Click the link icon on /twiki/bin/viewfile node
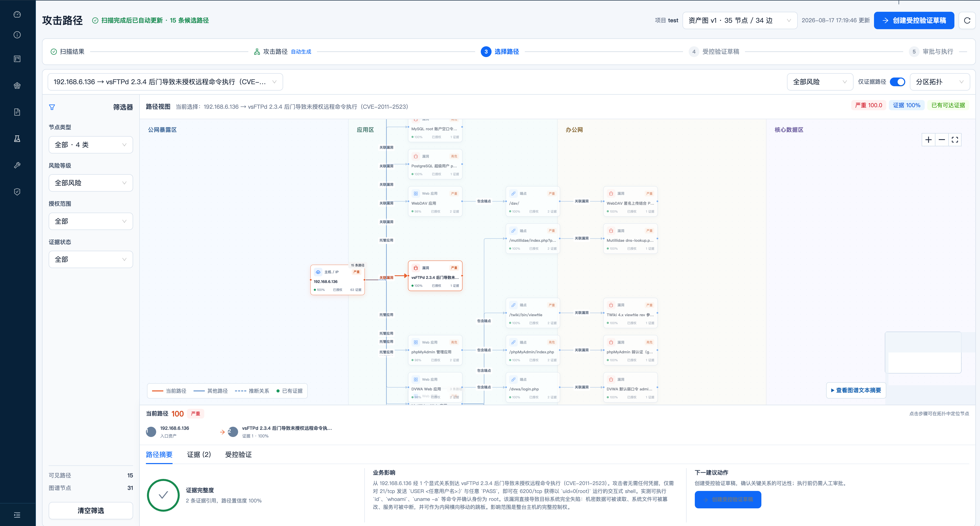Image resolution: width=980 pixels, height=526 pixels. tap(514, 305)
